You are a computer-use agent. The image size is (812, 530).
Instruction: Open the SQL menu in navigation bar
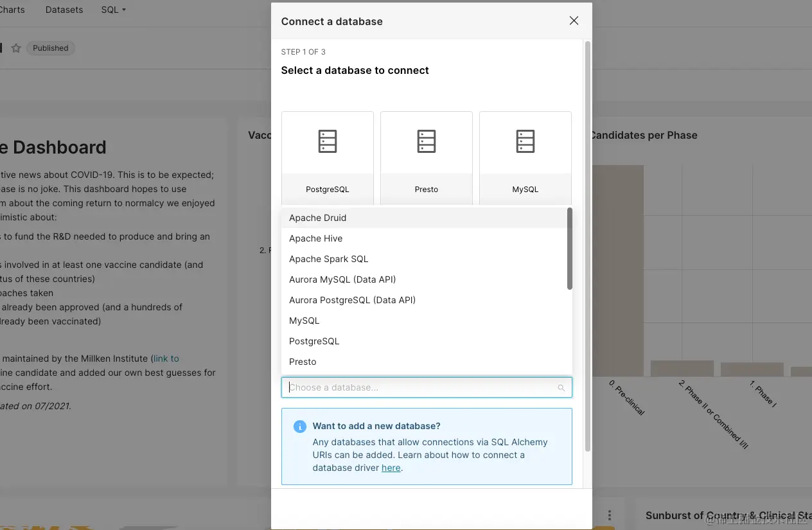coord(114,10)
